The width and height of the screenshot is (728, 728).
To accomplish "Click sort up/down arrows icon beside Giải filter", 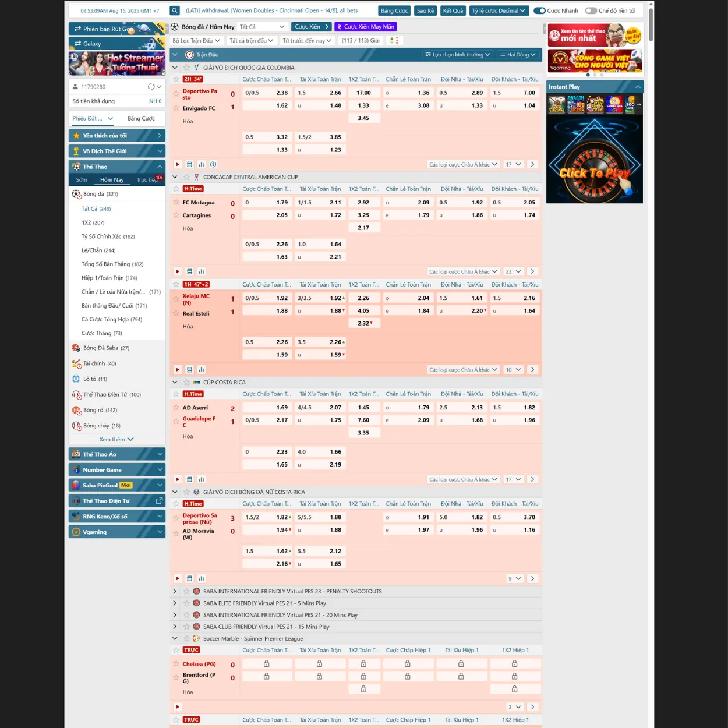I will 394,41.
